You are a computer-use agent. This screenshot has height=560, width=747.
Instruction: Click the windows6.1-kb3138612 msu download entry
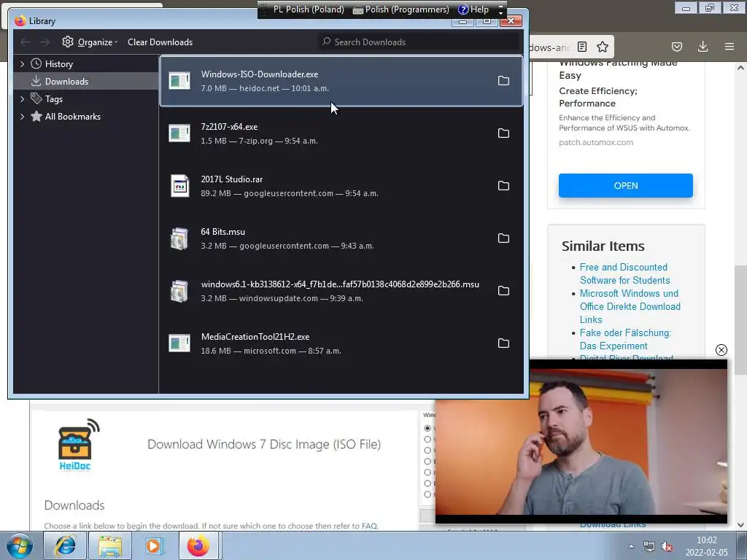tap(341, 291)
